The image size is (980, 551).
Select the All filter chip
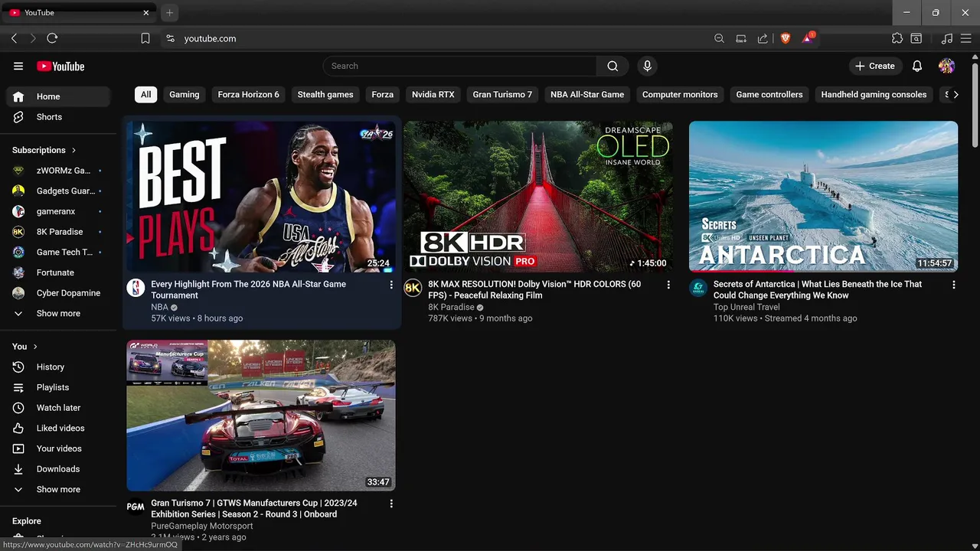click(x=145, y=95)
